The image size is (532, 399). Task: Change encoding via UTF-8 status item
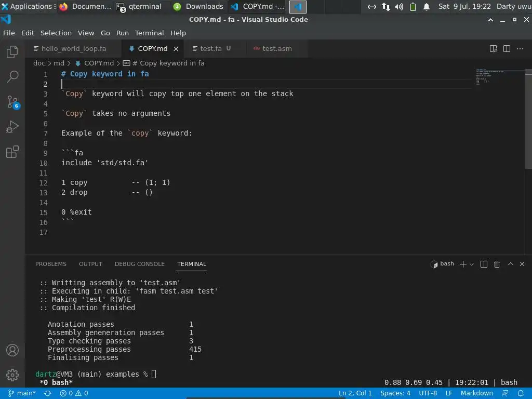[428, 393]
